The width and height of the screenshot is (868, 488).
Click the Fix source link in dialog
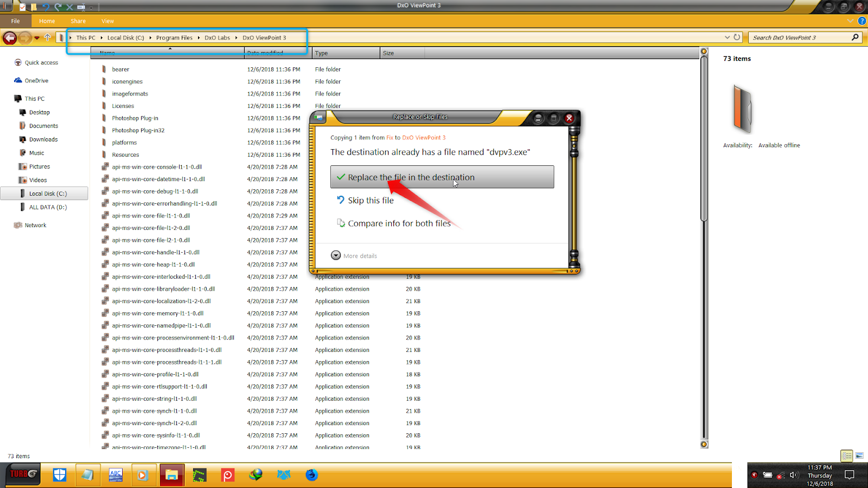tap(390, 138)
